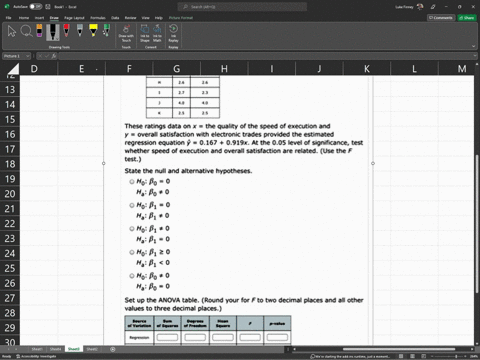Image resolution: width=480 pixels, height=360 pixels.
Task: Open the Luke account profile picture
Action: [420, 7]
